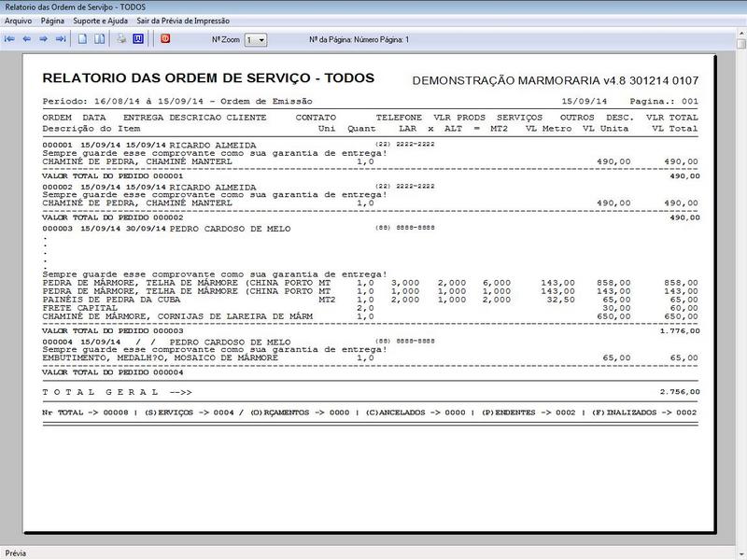Click the Nº da Página: Número Página: 1 label
Screen dimensions: 747x560
(x=359, y=39)
